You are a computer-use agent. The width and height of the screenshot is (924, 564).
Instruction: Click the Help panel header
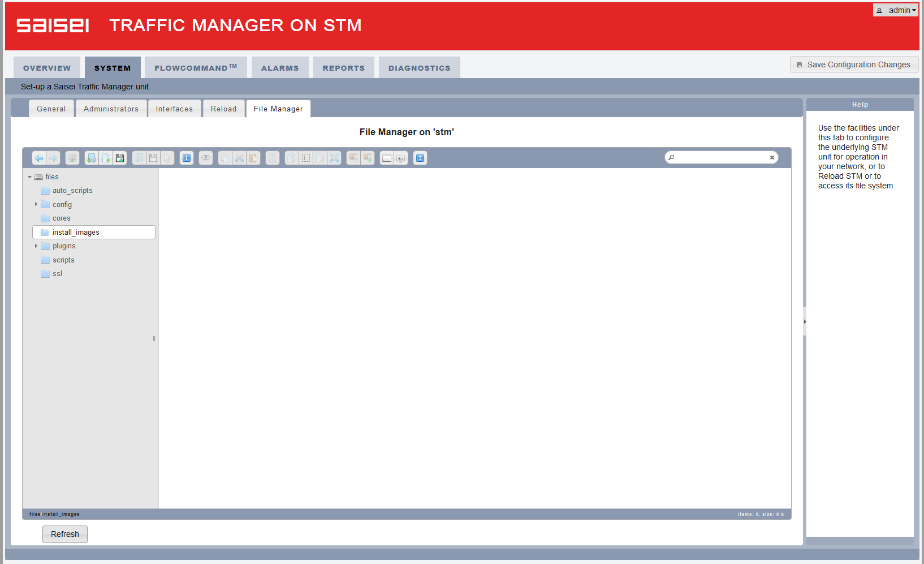click(x=860, y=105)
